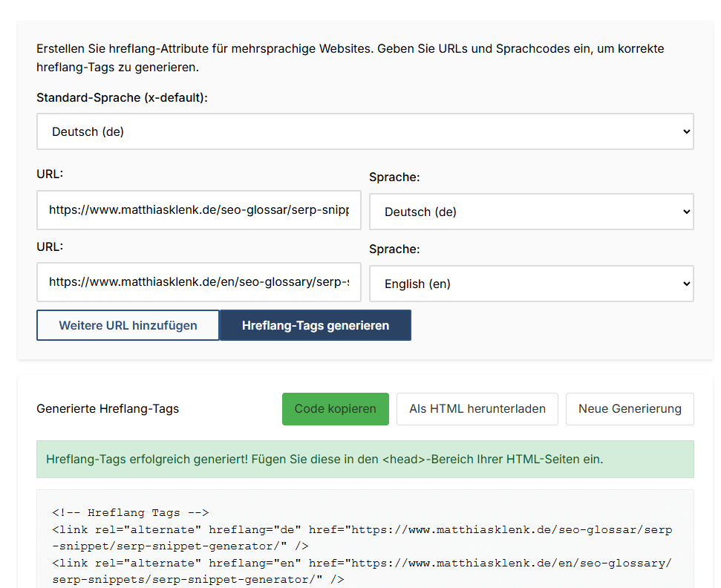Viewport: 721px width, 588px height.
Task: Click the intro text 'Erstellen Sie hreflang-Attribute'
Action: (x=350, y=58)
